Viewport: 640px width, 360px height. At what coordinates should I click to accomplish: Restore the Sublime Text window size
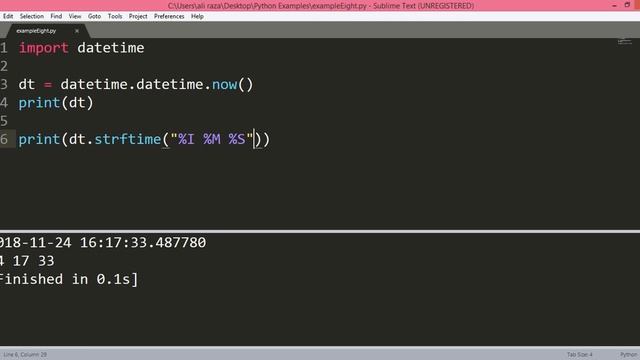tap(627, 5)
